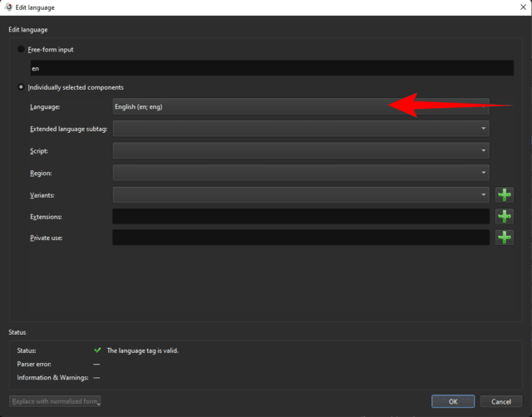Open the Variants dropdown
Screen dimensions: 532x417
click(x=301, y=195)
